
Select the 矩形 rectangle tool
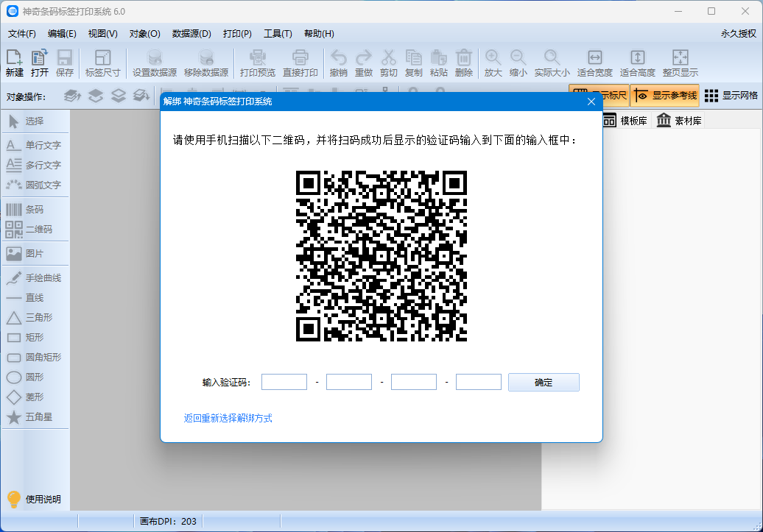click(35, 338)
